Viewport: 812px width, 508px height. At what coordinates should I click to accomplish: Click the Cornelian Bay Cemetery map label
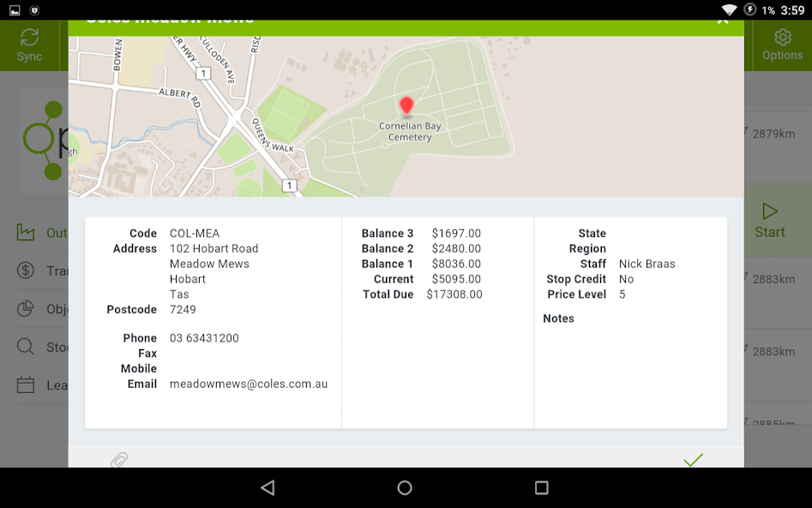click(410, 131)
